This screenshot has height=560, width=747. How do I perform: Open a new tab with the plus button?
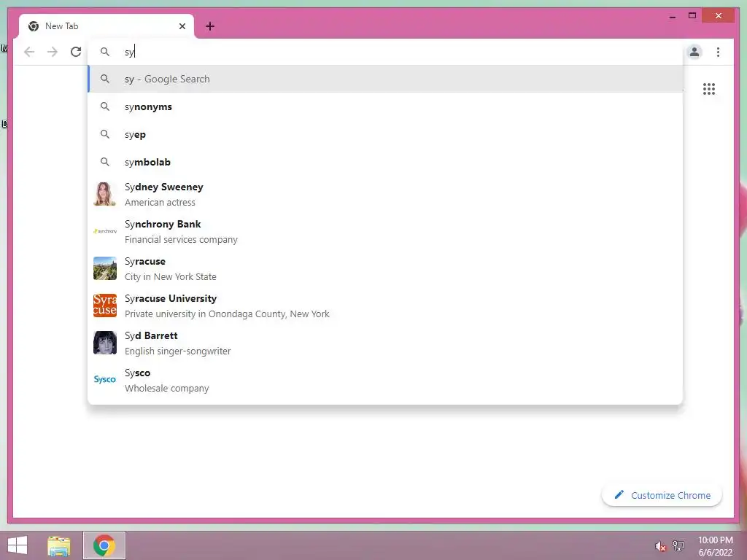point(210,26)
